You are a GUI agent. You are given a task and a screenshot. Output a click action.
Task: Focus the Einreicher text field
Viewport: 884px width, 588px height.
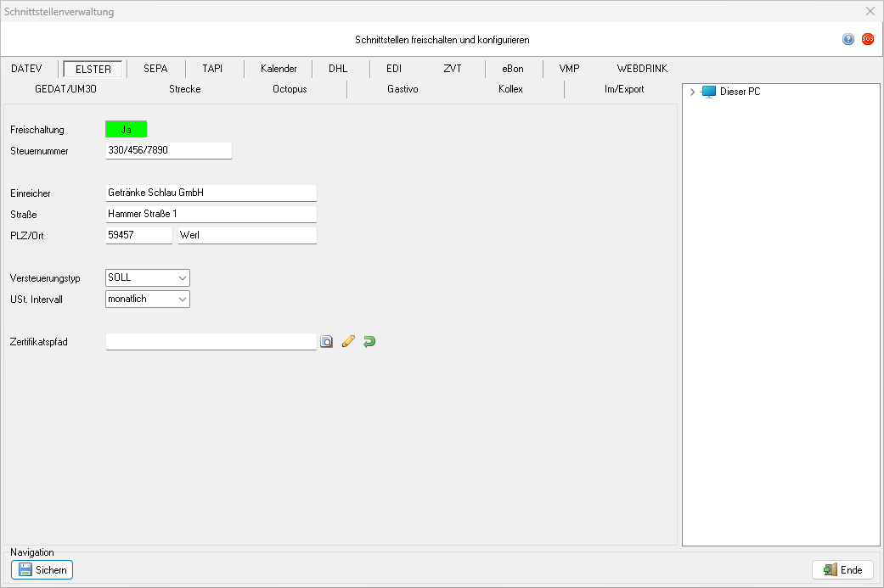[211, 193]
